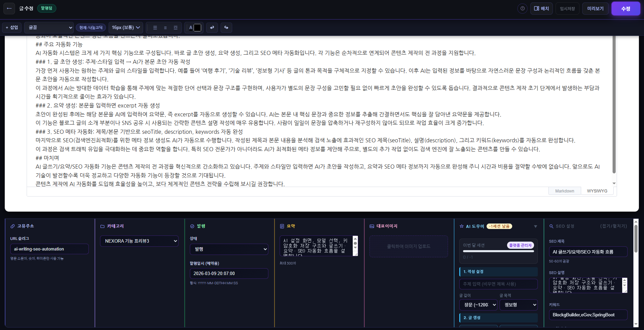Apply left text alignment icon

[155, 28]
